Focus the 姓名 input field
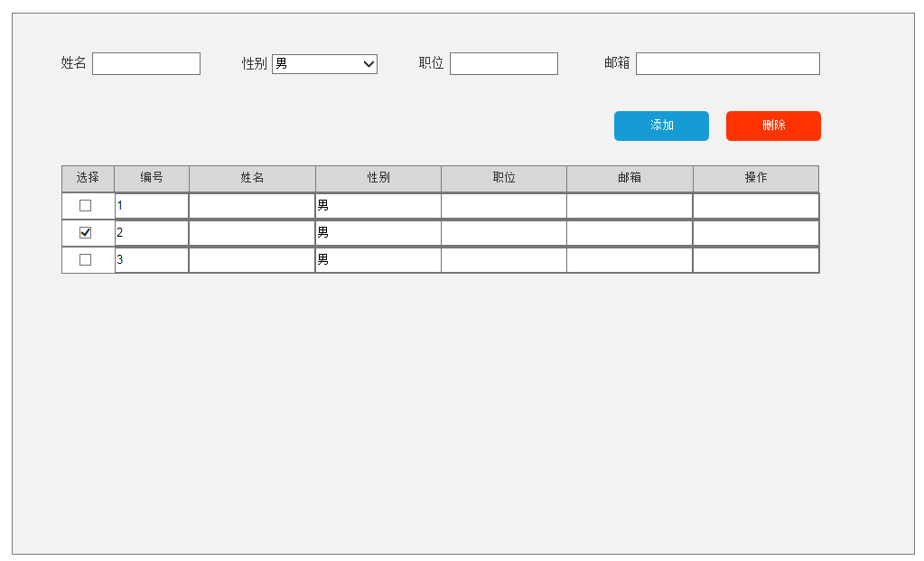The width and height of the screenshot is (924, 561). [146, 64]
